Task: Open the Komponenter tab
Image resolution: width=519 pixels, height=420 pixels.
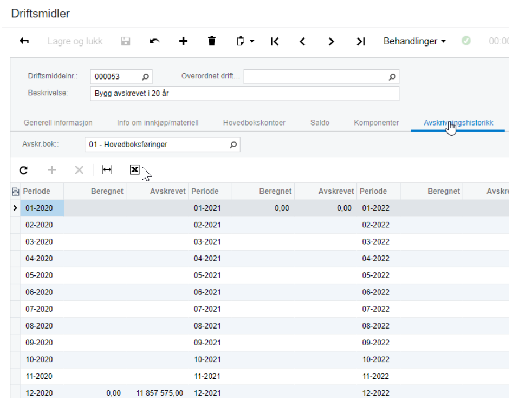Action: point(377,123)
